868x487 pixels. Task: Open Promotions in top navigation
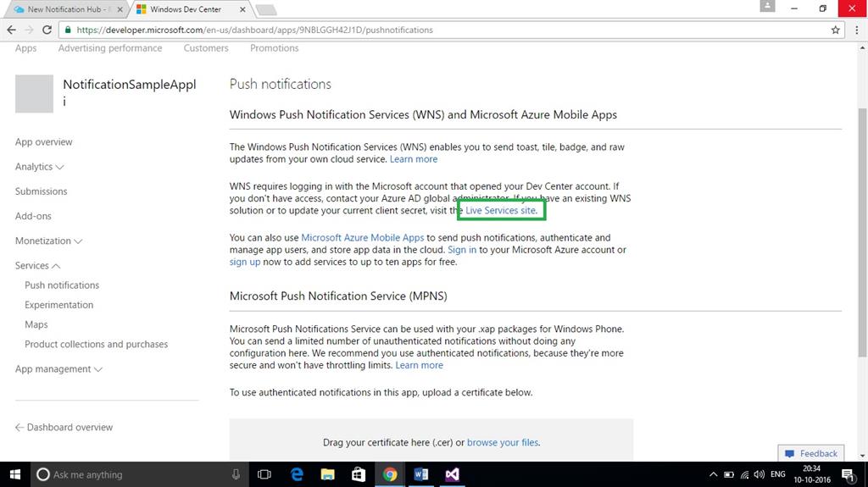click(274, 48)
